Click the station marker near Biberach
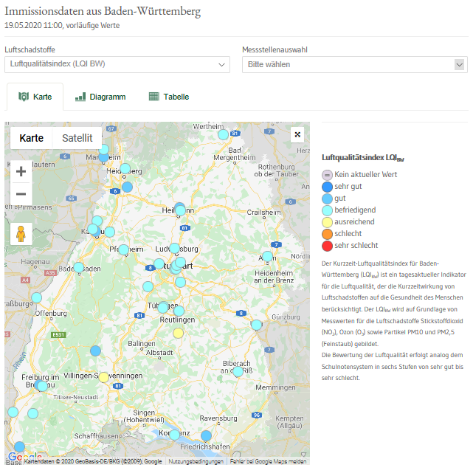 click(238, 372)
